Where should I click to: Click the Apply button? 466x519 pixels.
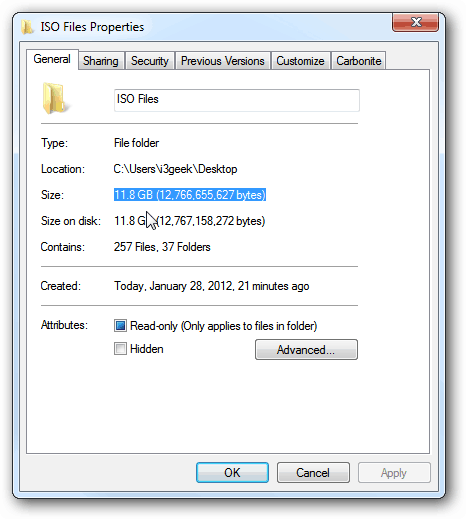[x=394, y=473]
